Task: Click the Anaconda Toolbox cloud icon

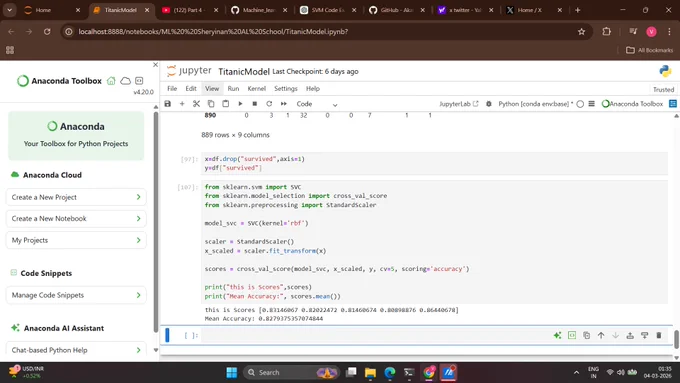Action: tap(125, 81)
